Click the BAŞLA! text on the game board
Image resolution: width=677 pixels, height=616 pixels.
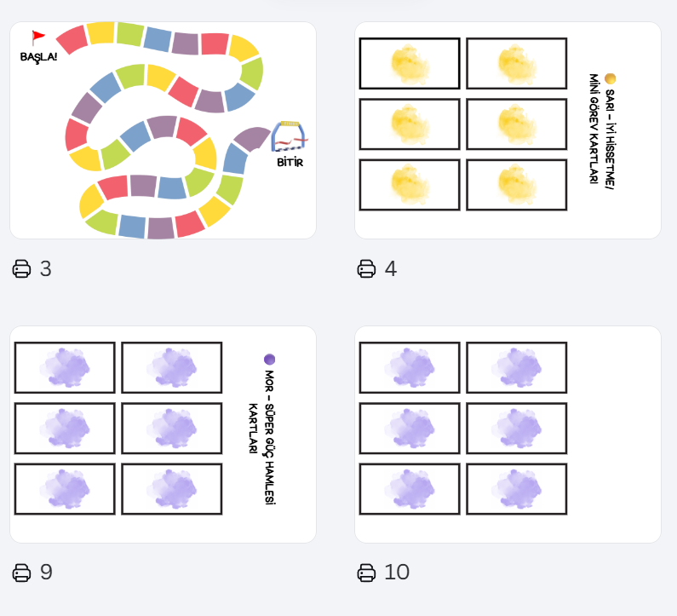click(x=39, y=57)
